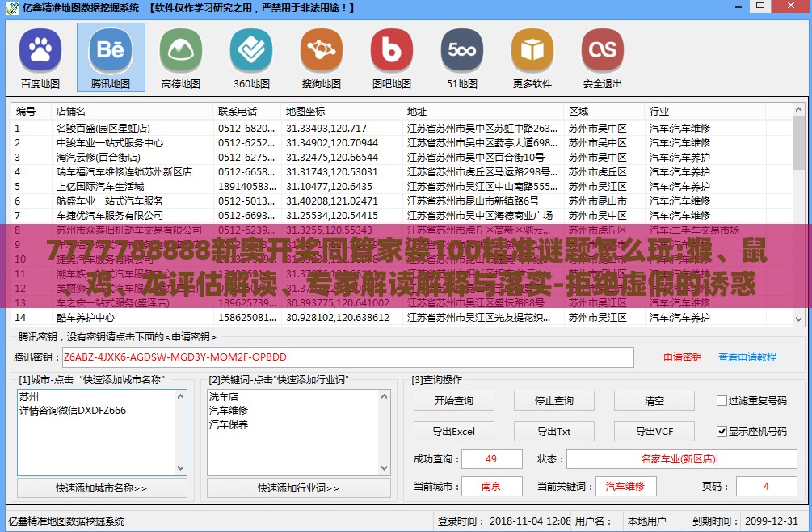This screenshot has width=812, height=532.
Task: Sort by the 店铺名 column header
Action: (132, 111)
